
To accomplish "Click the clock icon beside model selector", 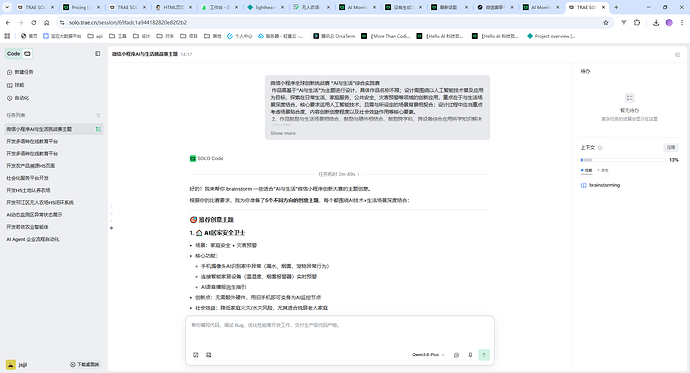I will 456,355.
